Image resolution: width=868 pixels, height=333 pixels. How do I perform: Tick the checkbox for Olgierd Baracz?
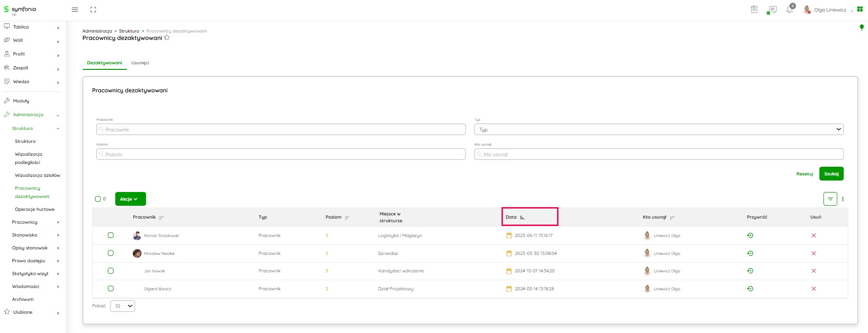click(x=111, y=288)
